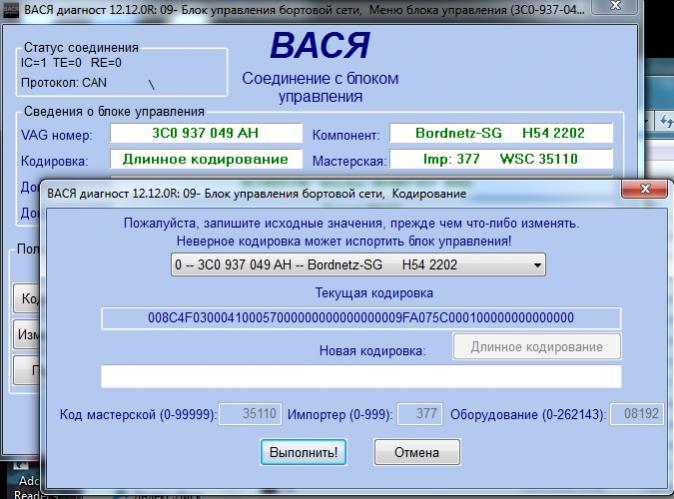Viewport: 674px width, 499px height.
Task: Open the control module selection dropdown
Action: click(x=358, y=265)
